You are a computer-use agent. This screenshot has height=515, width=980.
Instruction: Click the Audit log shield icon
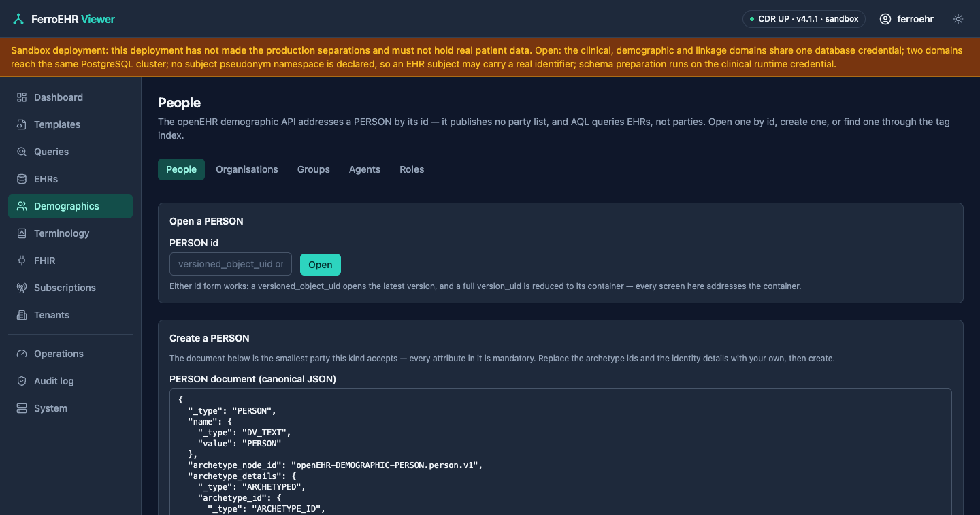pos(22,381)
